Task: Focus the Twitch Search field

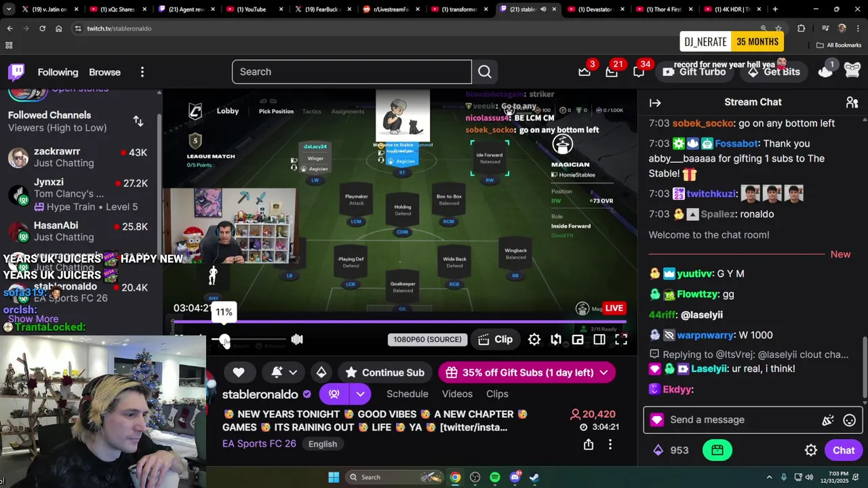Action: pyautogui.click(x=352, y=72)
